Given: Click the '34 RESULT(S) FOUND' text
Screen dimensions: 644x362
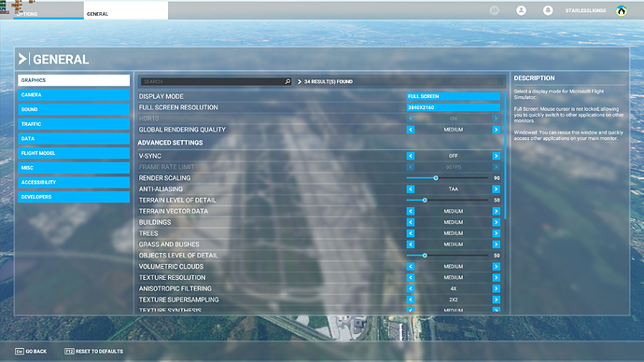Looking at the screenshot, I should [x=329, y=82].
